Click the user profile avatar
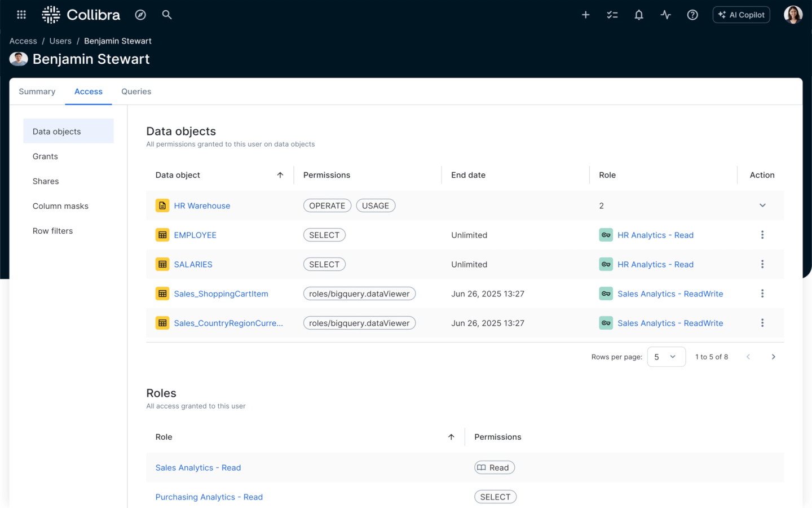 (793, 15)
